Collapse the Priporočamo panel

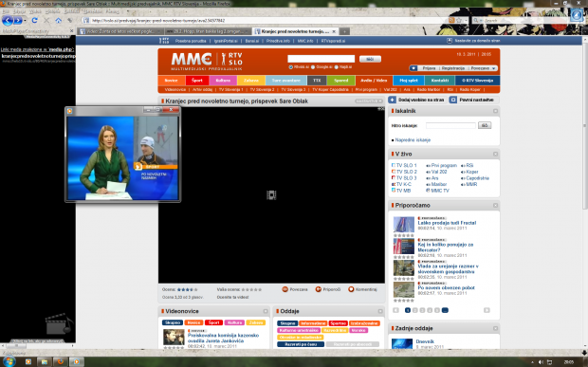click(x=495, y=206)
